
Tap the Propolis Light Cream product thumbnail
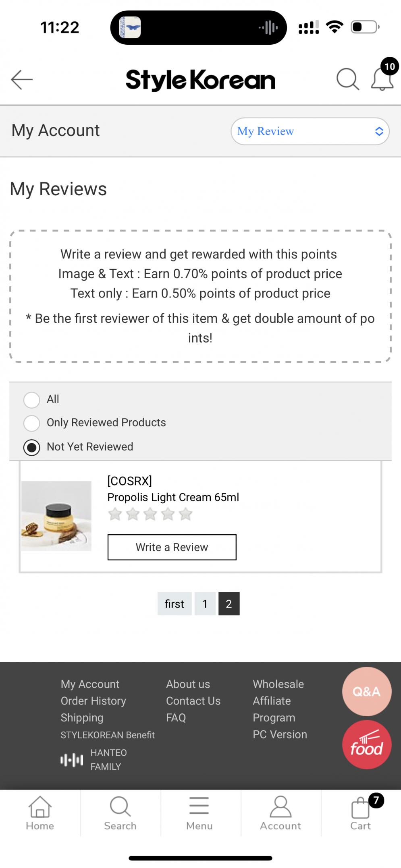pyautogui.click(x=56, y=516)
